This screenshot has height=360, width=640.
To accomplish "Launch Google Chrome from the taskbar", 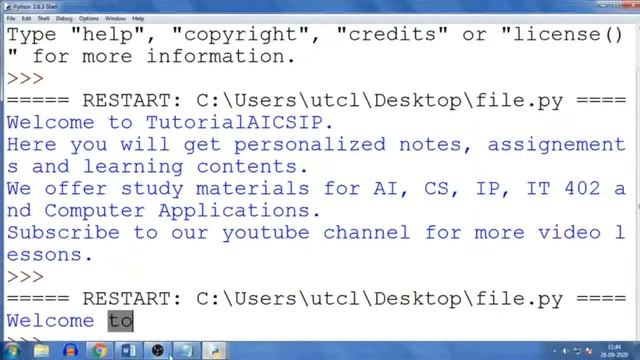I will point(99,351).
